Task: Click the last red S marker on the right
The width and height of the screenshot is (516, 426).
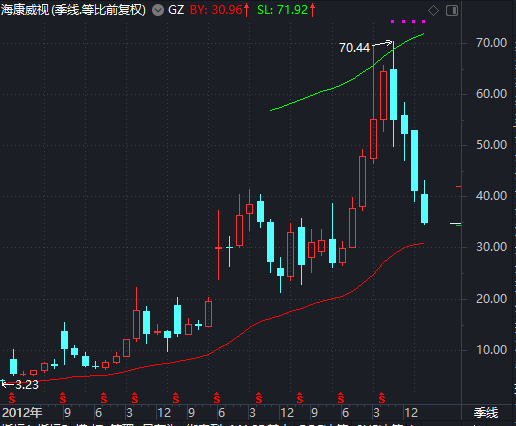Action: pos(382,398)
